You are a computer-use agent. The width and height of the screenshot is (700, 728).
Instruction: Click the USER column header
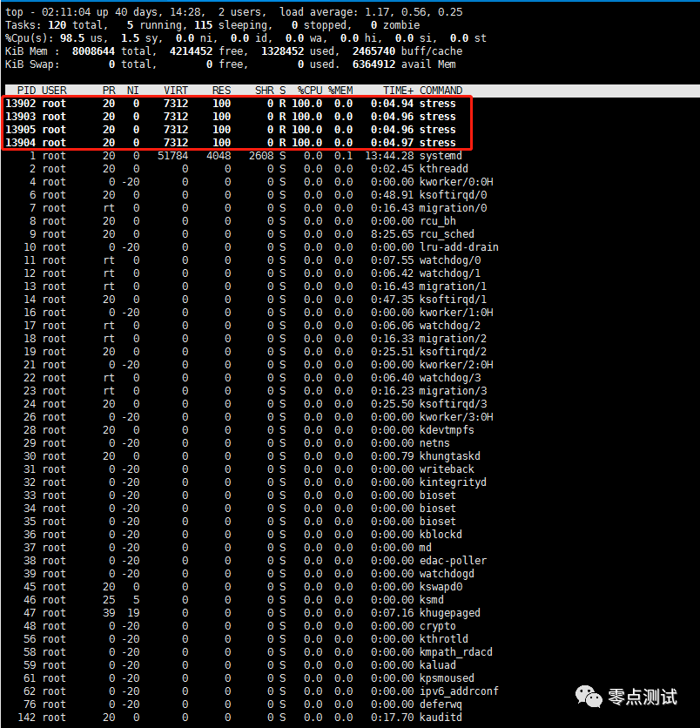[54, 90]
